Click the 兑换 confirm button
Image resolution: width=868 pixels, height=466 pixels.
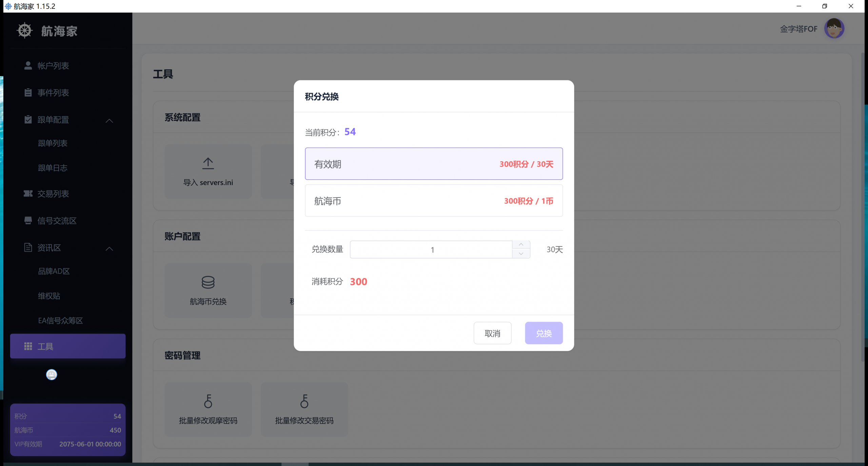click(x=544, y=333)
